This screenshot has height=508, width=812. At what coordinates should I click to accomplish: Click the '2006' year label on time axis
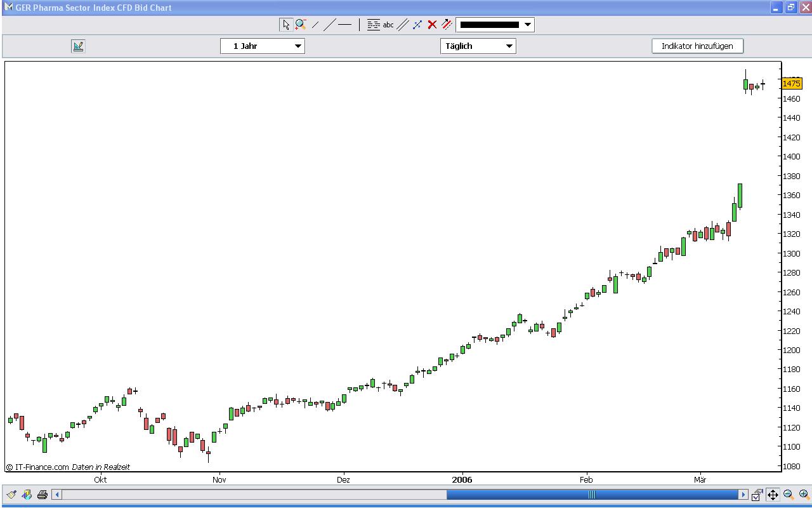(462, 480)
